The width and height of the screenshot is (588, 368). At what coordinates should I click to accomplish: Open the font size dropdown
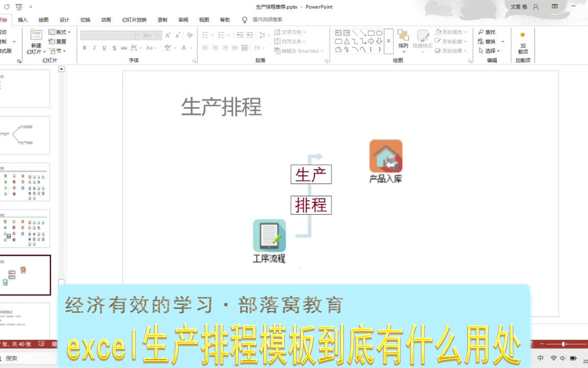(159, 35)
